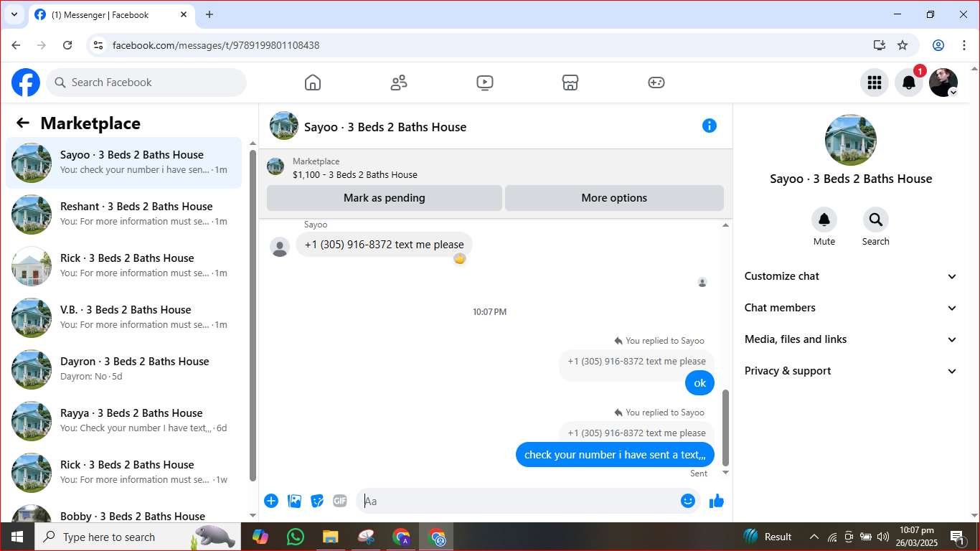Bookmark this page star icon

point(903,45)
